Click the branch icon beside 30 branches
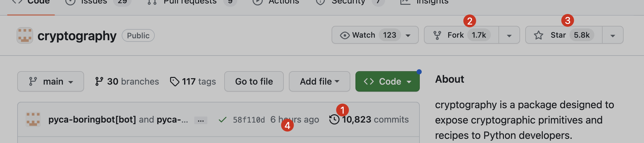This screenshot has height=143, width=644. (x=99, y=82)
